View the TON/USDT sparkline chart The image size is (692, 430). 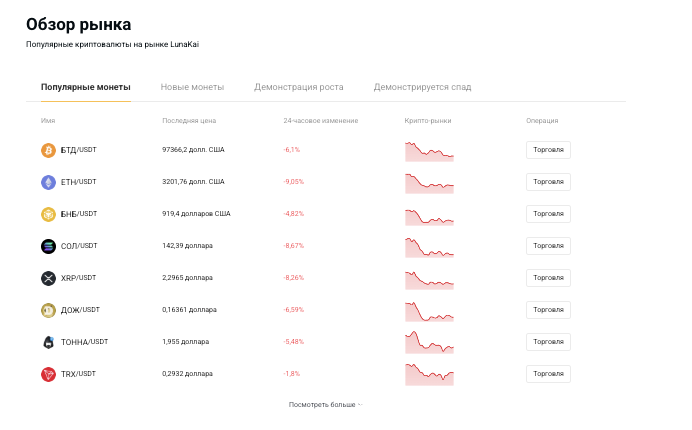pos(429,342)
